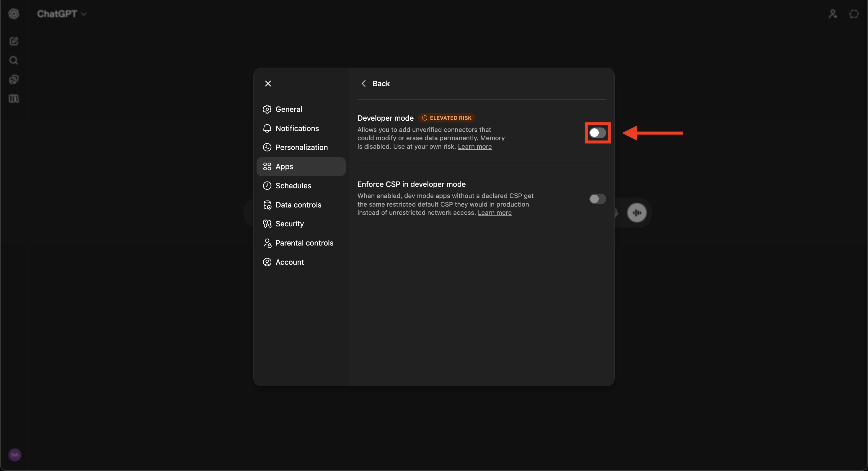Click the Account person-circle icon
Image resolution: width=868 pixels, height=471 pixels.
click(267, 262)
